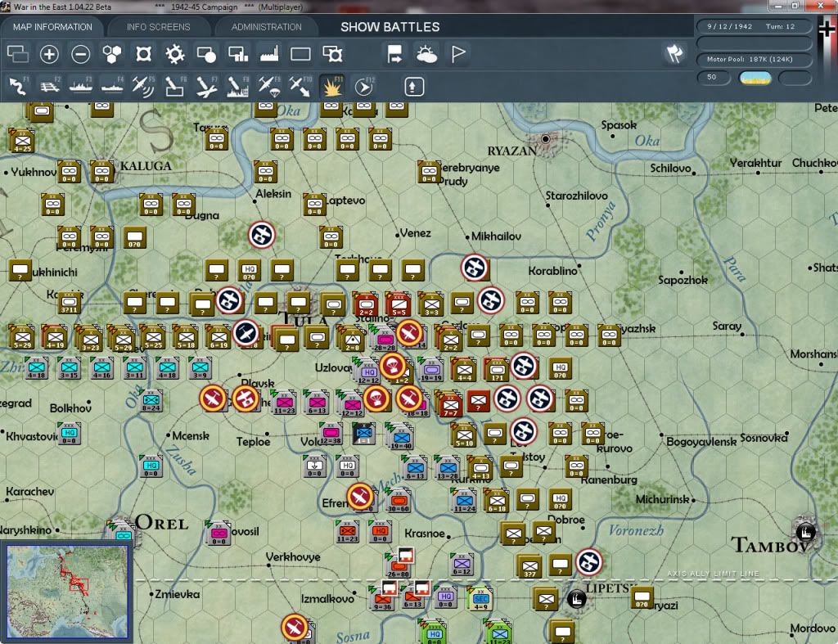Open the INFO SCREENS tab
Image resolution: width=838 pixels, height=644 pixels.
(x=158, y=27)
